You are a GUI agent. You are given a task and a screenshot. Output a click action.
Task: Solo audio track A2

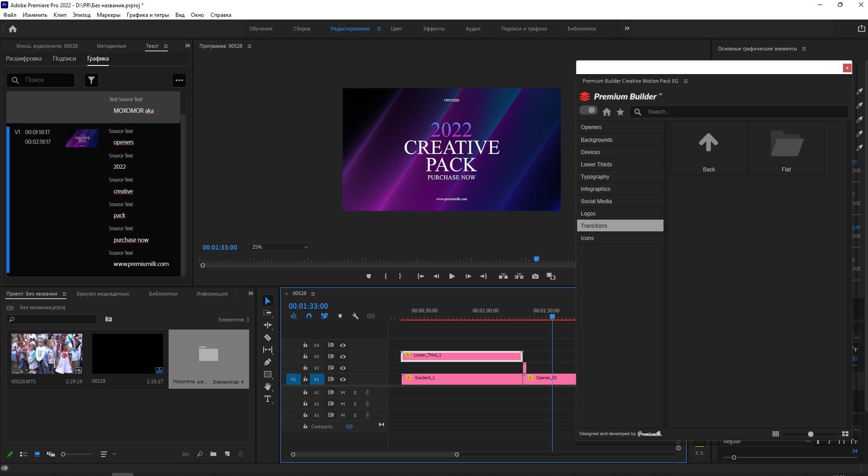[355, 404]
